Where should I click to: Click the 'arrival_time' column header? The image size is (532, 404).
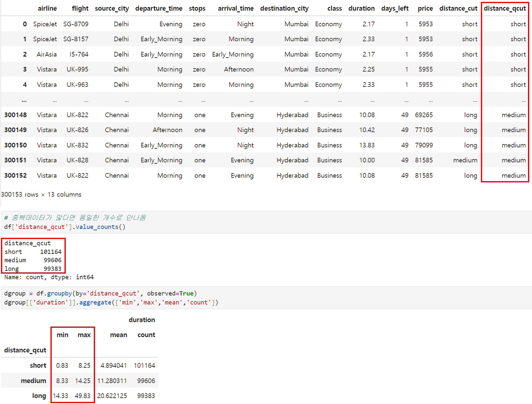(236, 8)
